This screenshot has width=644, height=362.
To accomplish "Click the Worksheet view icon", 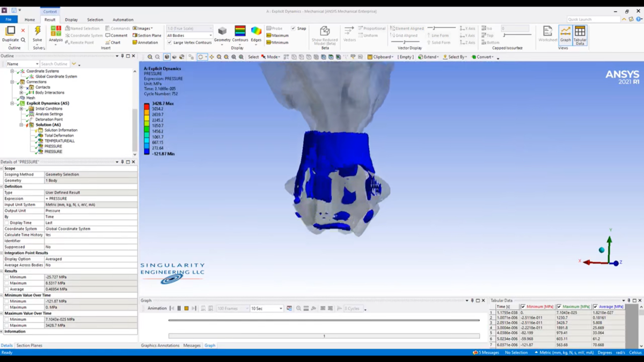I will tap(547, 33).
